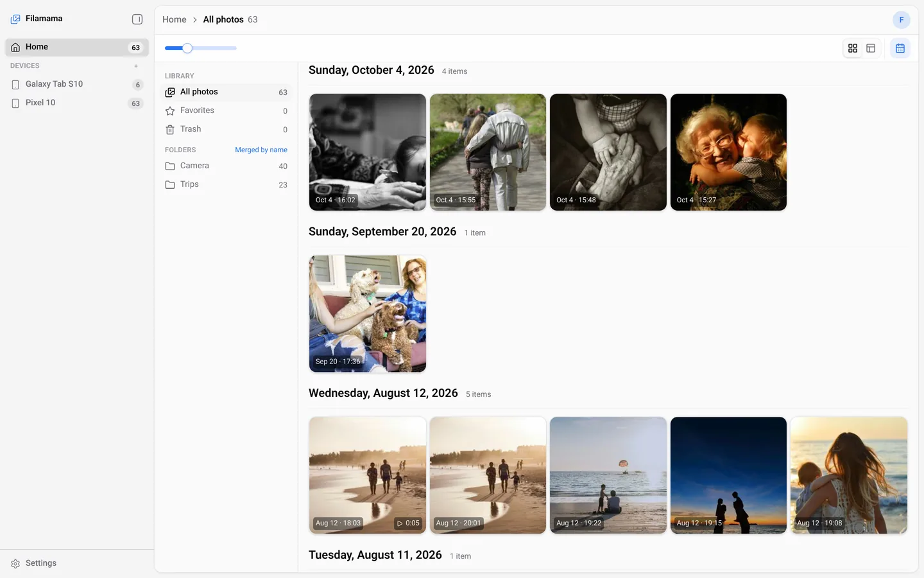The width and height of the screenshot is (924, 578).
Task: Open the Oct 4 15:27 photo
Action: pos(728,152)
